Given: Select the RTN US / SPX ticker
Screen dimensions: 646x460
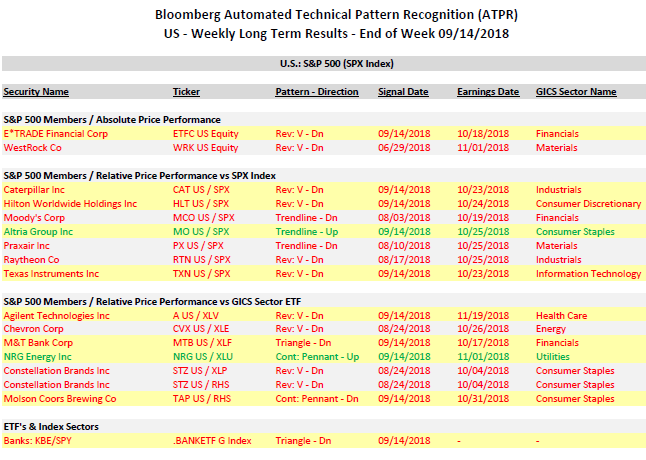Looking at the screenshot, I should (x=201, y=260).
